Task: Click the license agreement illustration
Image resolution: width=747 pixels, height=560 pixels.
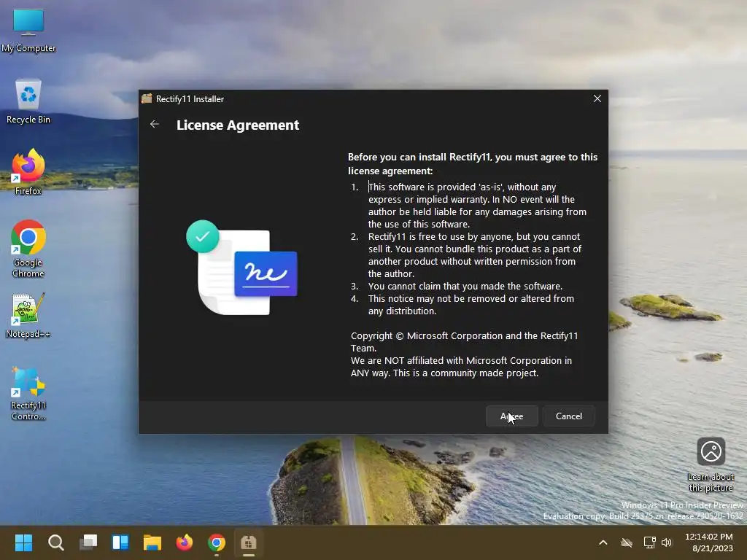Action: pos(241,267)
